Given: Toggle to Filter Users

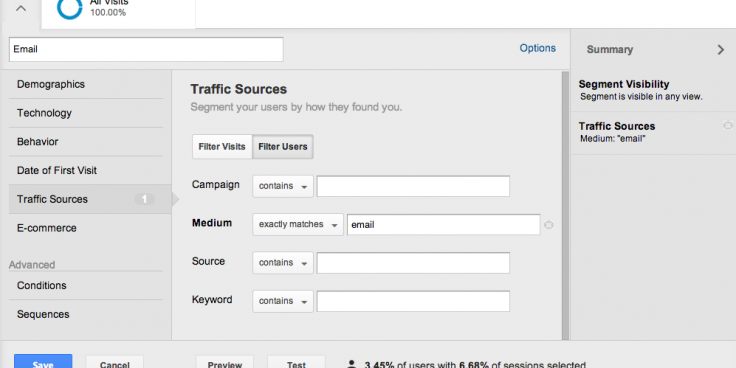Looking at the screenshot, I should point(283,147).
